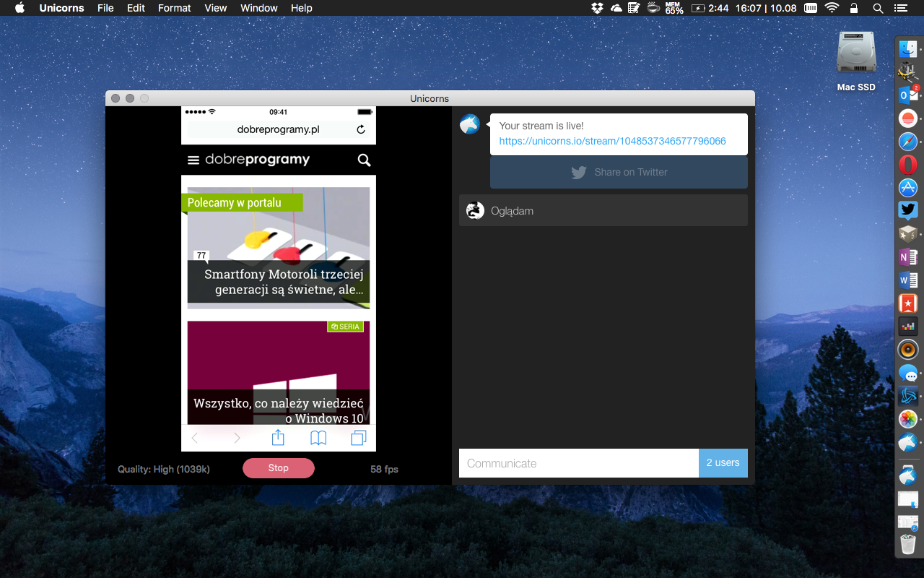This screenshot has width=924, height=578.
Task: Tap the tabs icon in phone toolbar
Action: (x=359, y=438)
